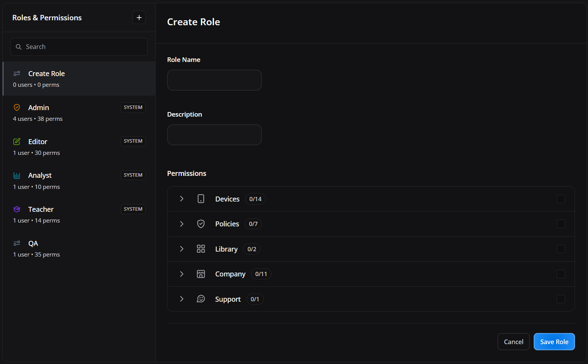Click the "1 user • 10 perms" text

click(36, 187)
